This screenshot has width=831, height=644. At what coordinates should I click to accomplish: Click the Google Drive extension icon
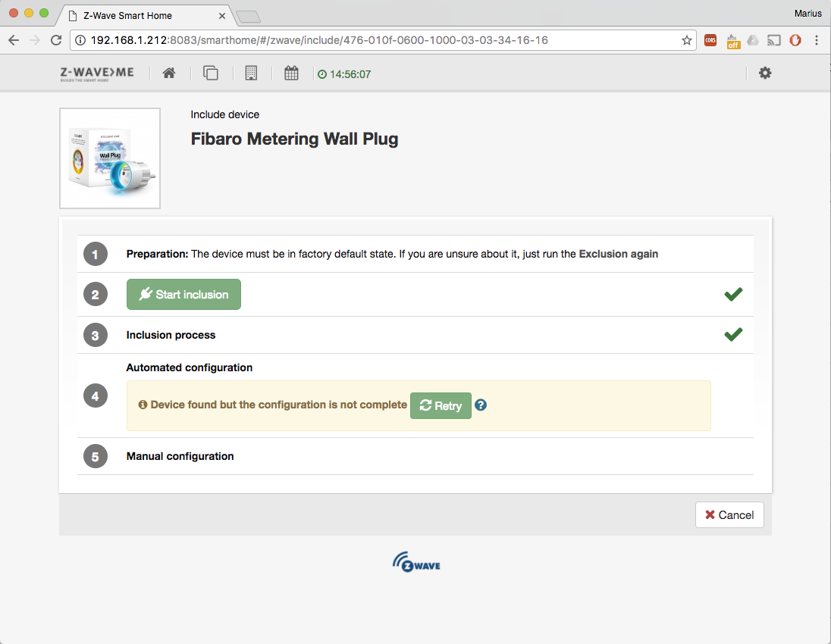click(753, 40)
